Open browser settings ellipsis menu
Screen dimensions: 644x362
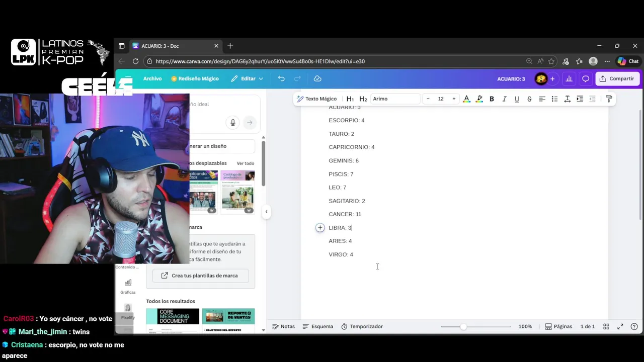[607, 61]
